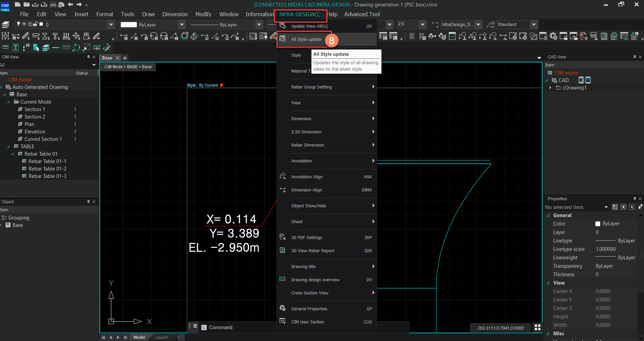644x341 pixels.
Task: Click the Redo arrow icon
Action: click(79, 4)
